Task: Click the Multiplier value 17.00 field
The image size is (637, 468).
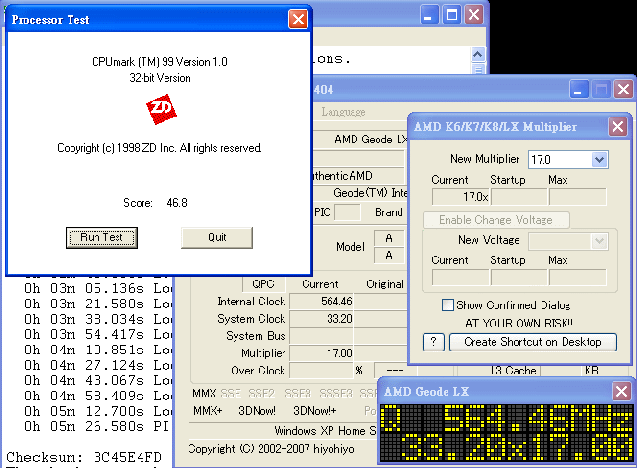Action: click(x=321, y=353)
